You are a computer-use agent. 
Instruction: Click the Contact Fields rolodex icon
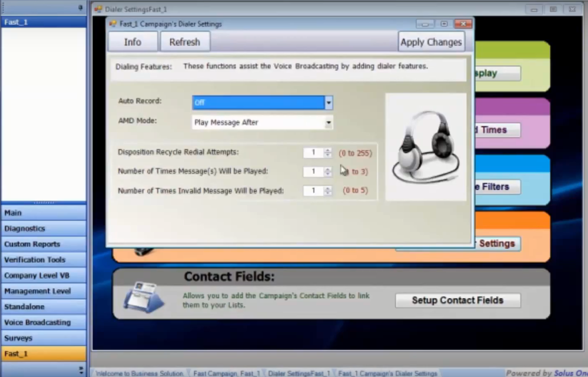coord(143,297)
